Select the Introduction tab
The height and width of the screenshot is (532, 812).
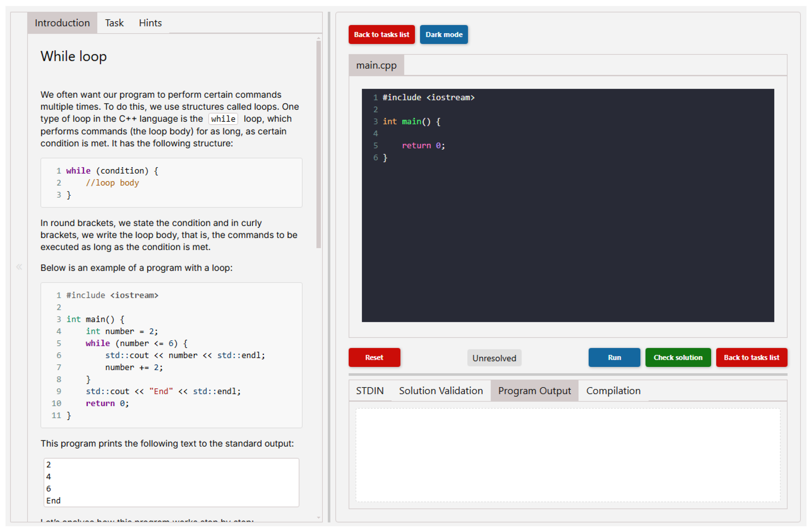tap(62, 23)
